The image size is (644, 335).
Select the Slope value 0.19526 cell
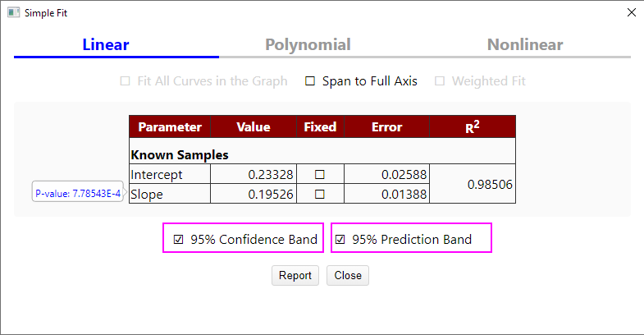tap(253, 195)
